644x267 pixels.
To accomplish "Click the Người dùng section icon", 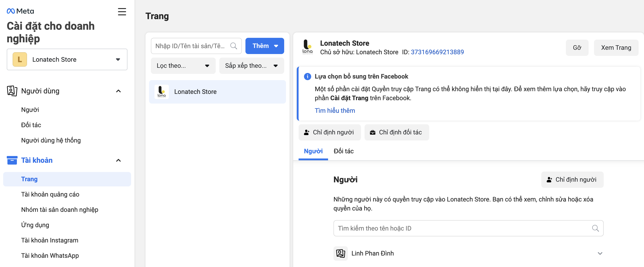I will click(x=11, y=90).
